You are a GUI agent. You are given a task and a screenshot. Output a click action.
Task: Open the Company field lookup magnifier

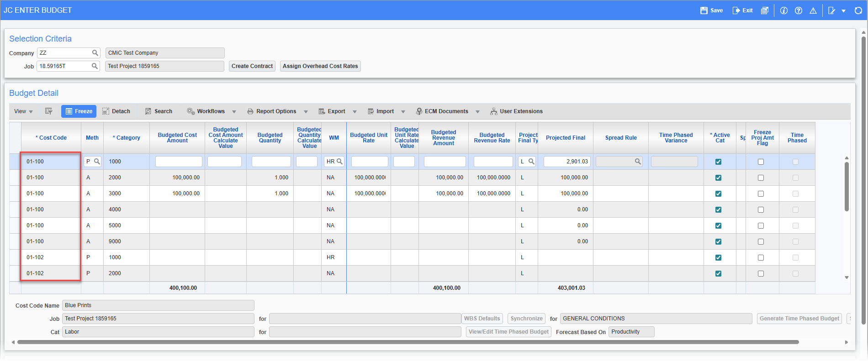coord(95,53)
